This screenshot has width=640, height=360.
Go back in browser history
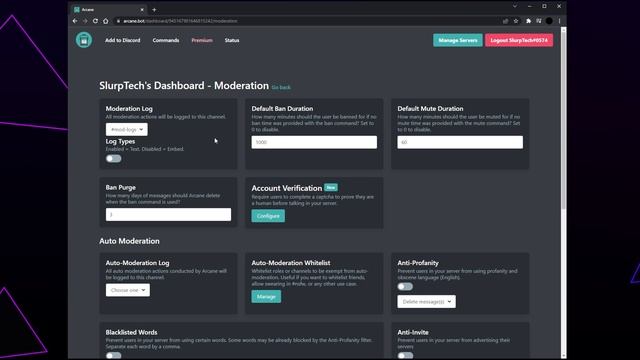pos(75,21)
